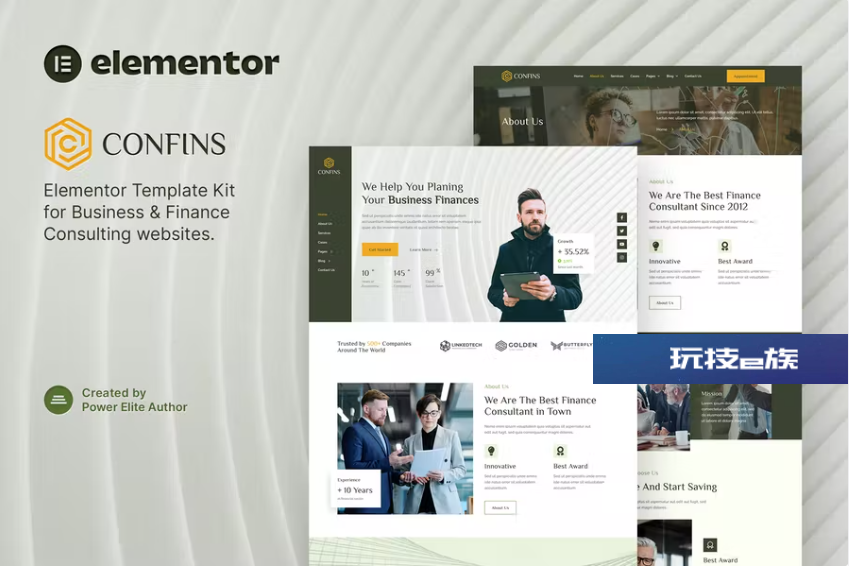Click the Innovative lightbulb icon on the home page
Image resolution: width=849 pixels, height=566 pixels.
click(491, 451)
